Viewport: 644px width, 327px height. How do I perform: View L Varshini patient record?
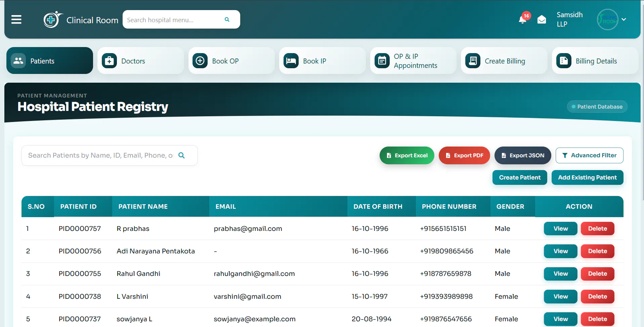560,296
